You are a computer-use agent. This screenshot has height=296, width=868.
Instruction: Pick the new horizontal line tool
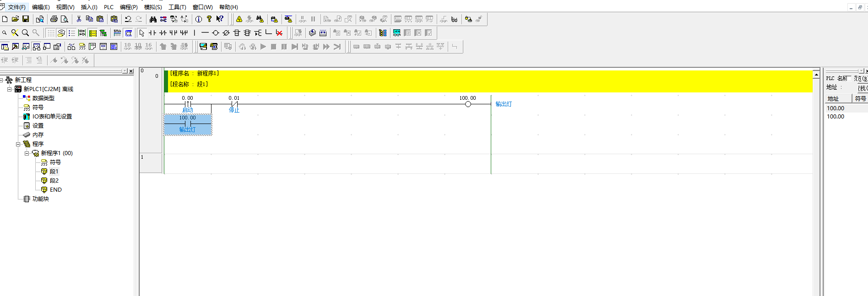pos(205,33)
